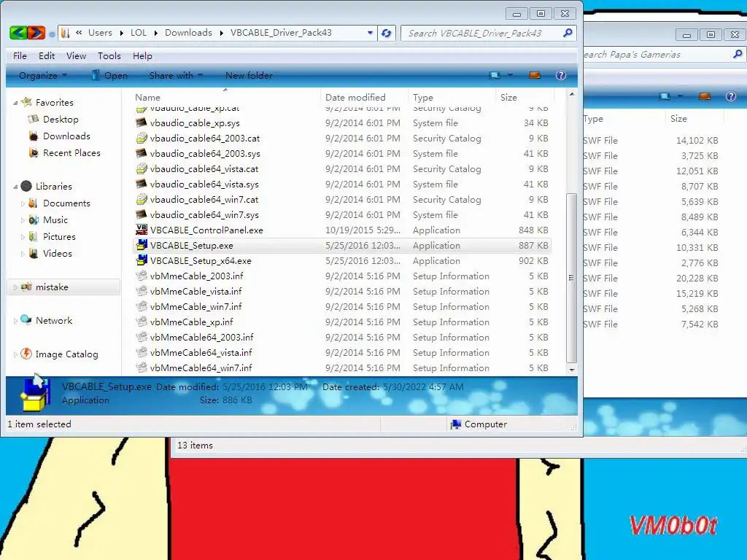Open the File menu
The image size is (747, 560).
20,55
